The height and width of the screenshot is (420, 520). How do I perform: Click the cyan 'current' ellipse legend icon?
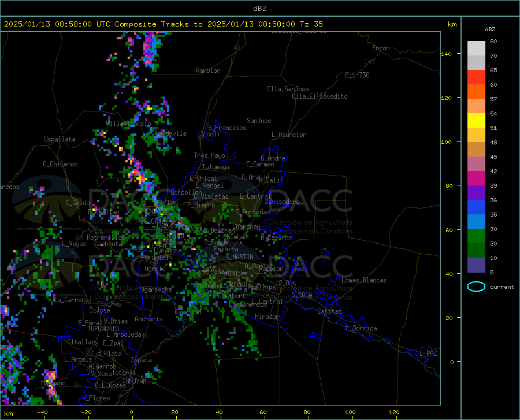(476, 287)
